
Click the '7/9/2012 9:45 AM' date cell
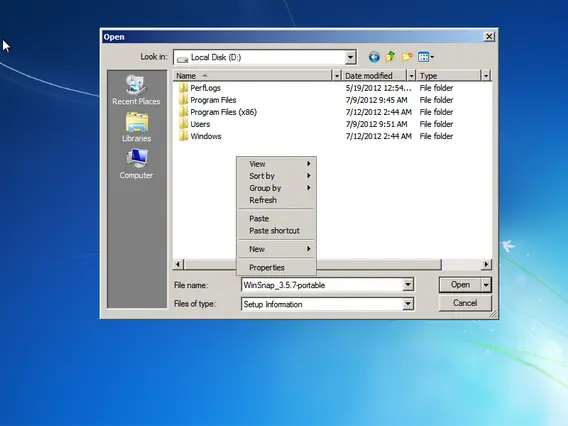[x=376, y=100]
